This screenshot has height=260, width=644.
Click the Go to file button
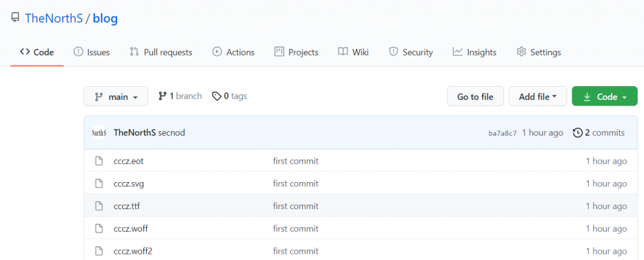(x=475, y=96)
